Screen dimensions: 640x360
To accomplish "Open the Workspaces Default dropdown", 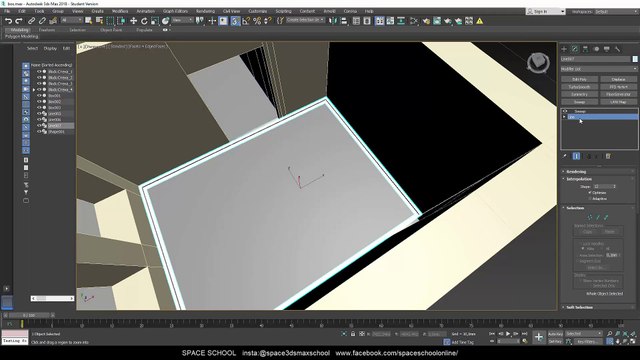I will [617, 11].
